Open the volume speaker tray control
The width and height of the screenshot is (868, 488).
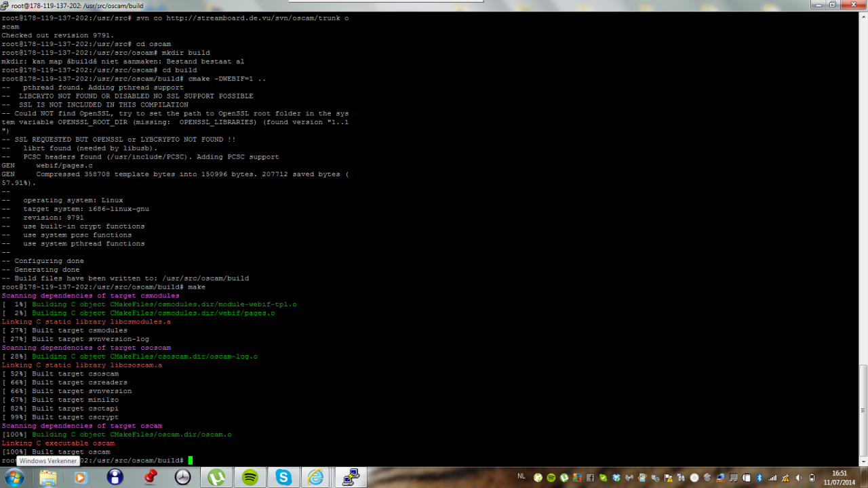coord(797,478)
